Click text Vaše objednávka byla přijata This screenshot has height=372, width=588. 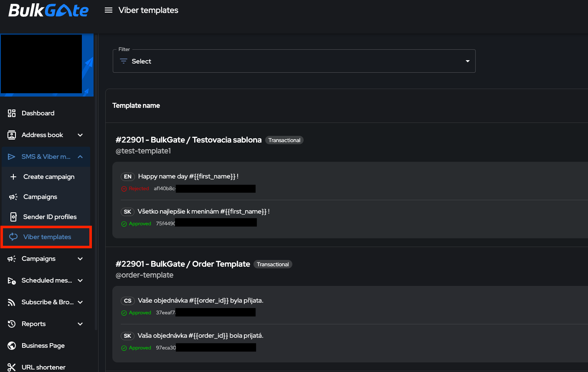(201, 301)
